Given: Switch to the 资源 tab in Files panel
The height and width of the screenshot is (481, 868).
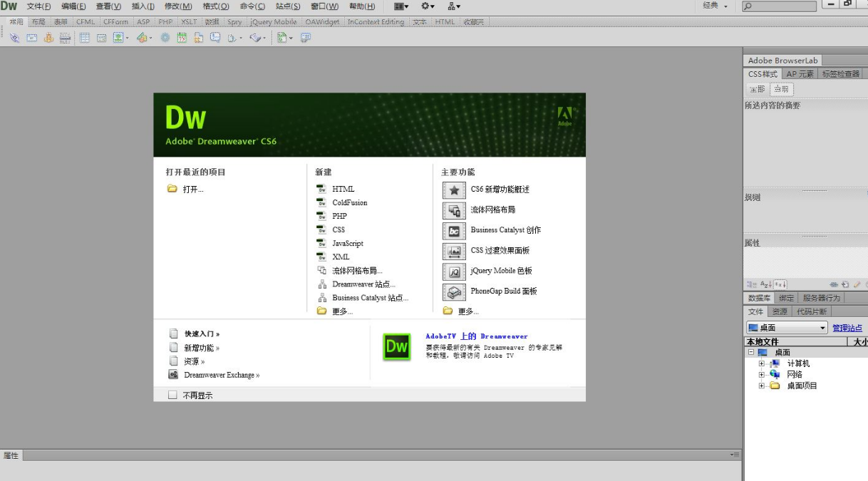Looking at the screenshot, I should tap(780, 312).
